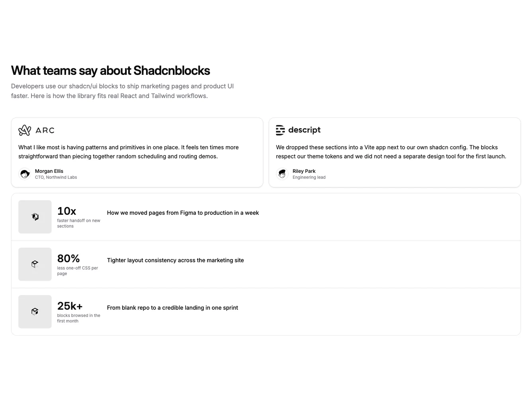Screen dimensions: 532x399
Task: Select Morgan Ellis's name label
Action: point(49,171)
